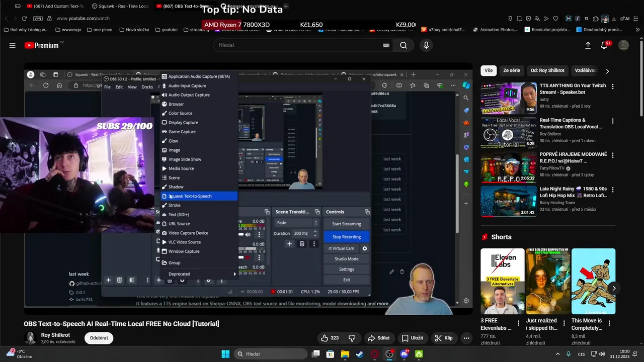
Task: Open Steam from taskbar
Action: [x=360, y=354]
